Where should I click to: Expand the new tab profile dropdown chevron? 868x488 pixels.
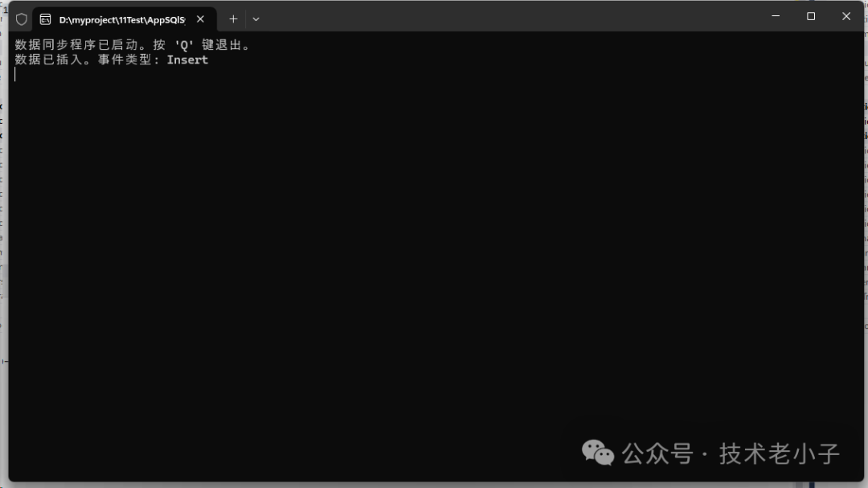tap(256, 19)
